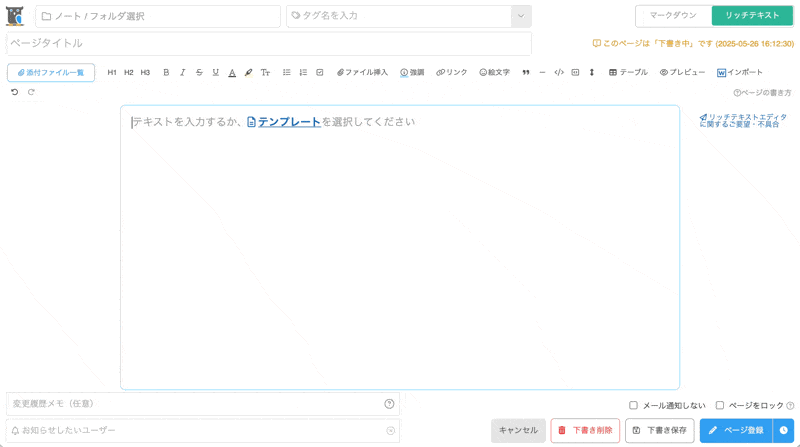Apply H2 heading format

point(129,72)
